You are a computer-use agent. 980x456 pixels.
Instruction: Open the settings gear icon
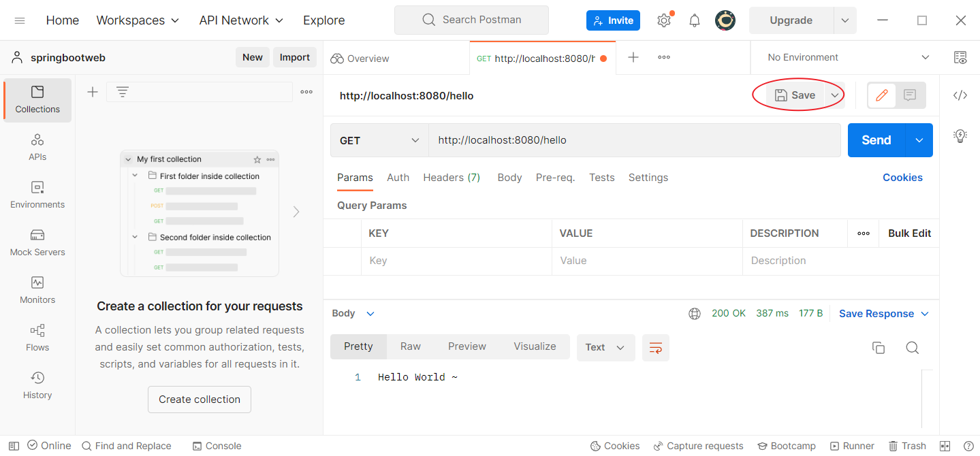coord(664,20)
